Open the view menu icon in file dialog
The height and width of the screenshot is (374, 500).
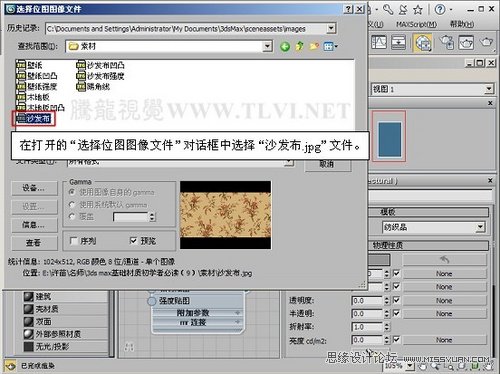pos(330,46)
